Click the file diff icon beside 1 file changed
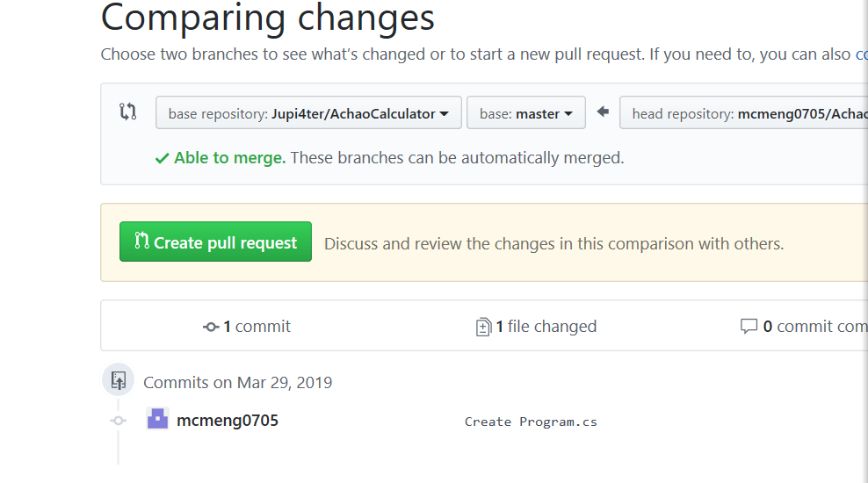The width and height of the screenshot is (868, 483). (483, 327)
